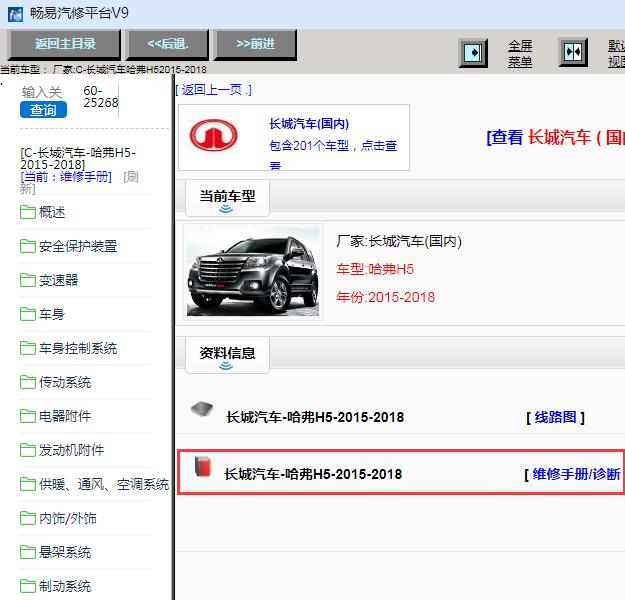Click C-长城汽车-哈弗H5-2015-2018 sidebar heading

78,158
